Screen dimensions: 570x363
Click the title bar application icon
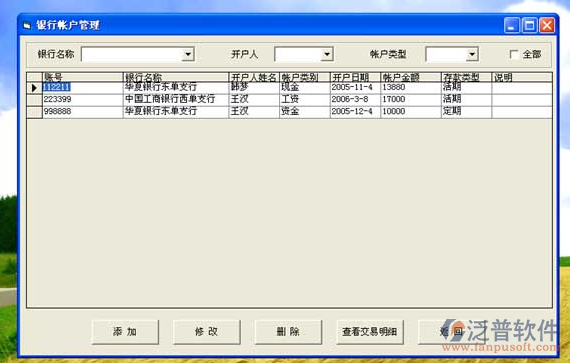[27, 25]
